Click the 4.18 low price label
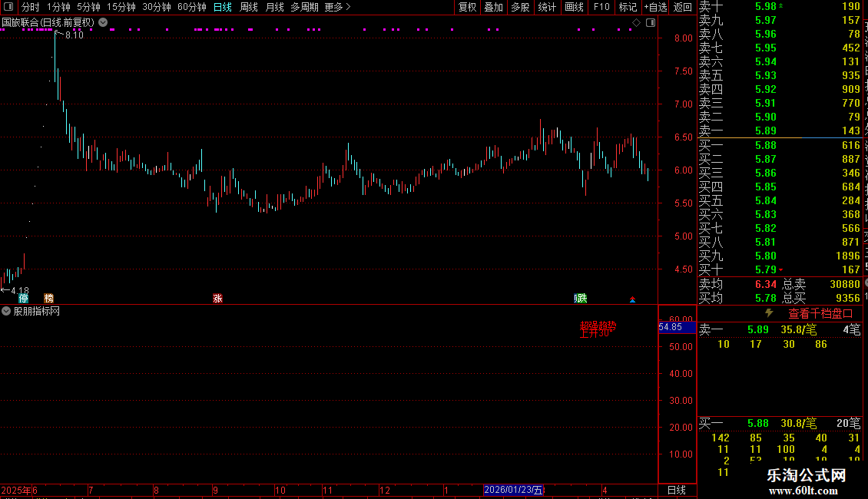The image size is (868, 499). pyautogui.click(x=20, y=290)
